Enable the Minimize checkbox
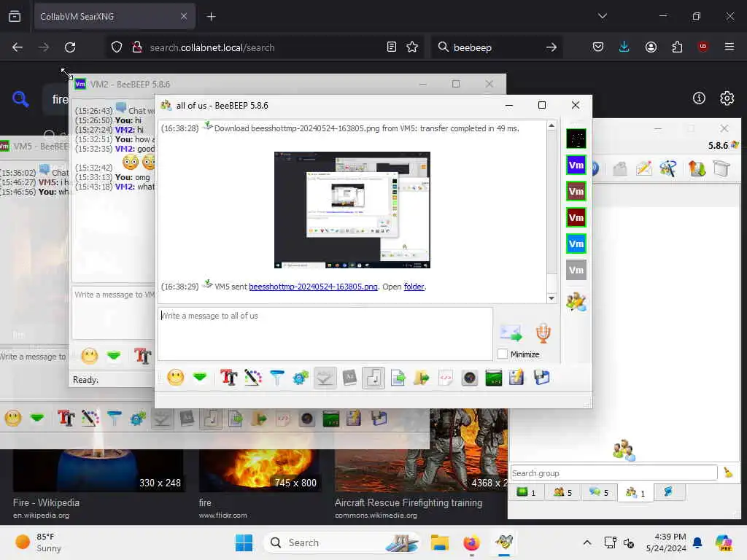The image size is (747, 560). point(502,354)
